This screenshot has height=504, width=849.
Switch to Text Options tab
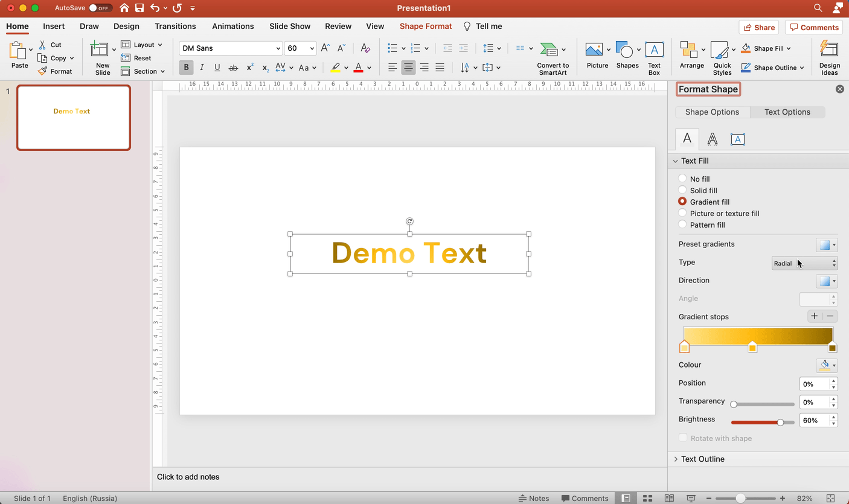point(787,112)
